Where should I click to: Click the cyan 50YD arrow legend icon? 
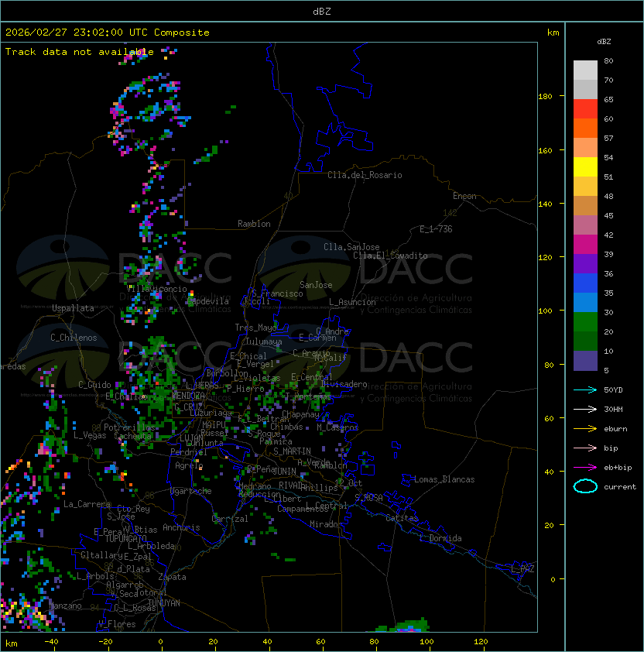585,390
